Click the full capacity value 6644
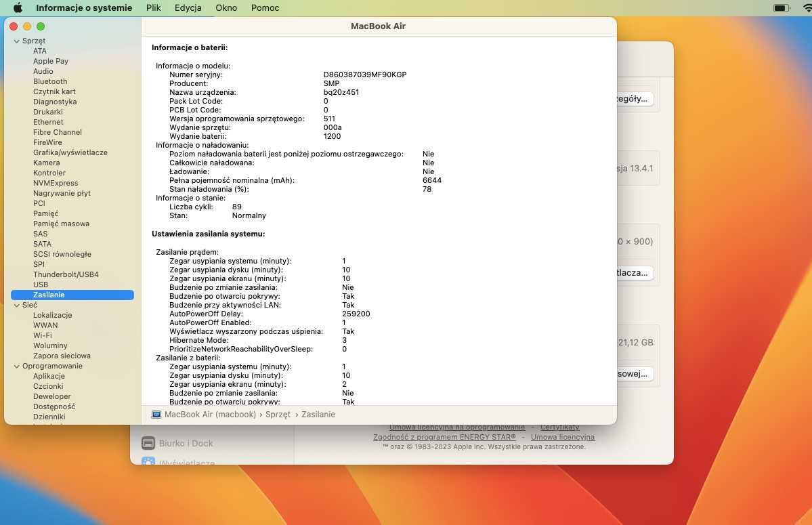The width and height of the screenshot is (812, 525). pos(432,180)
